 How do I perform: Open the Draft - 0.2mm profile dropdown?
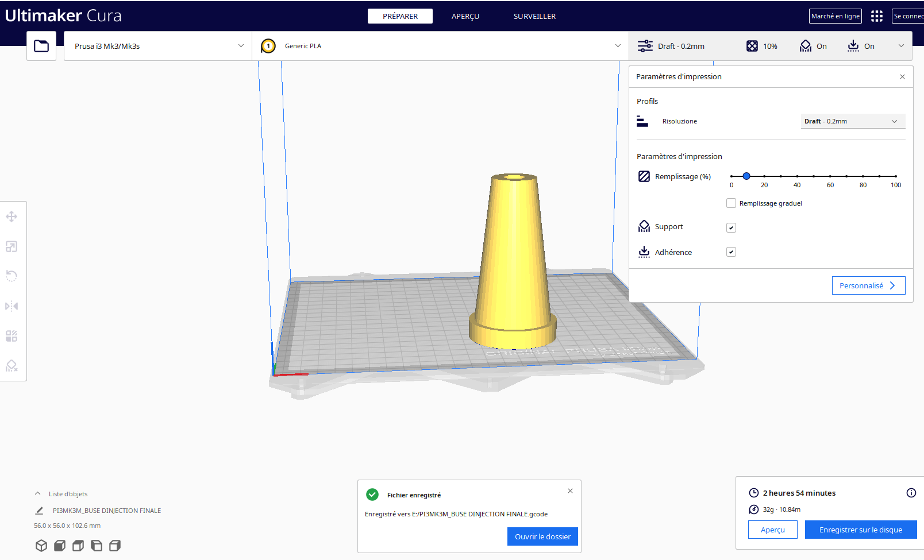coord(853,121)
